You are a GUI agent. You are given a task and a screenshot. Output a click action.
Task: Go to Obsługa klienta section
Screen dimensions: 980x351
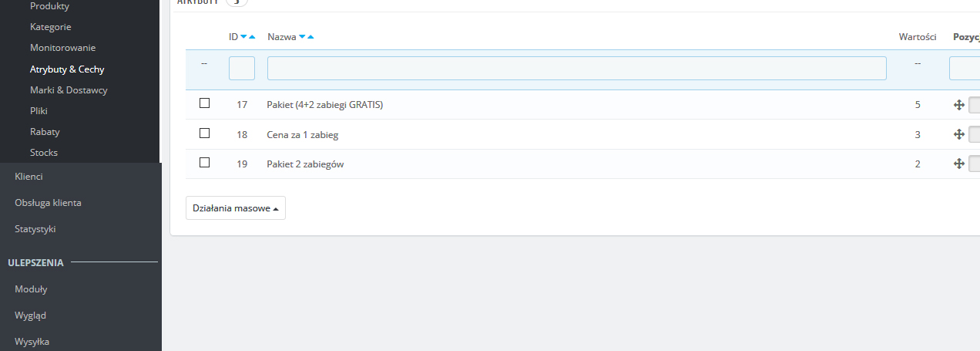(48, 203)
